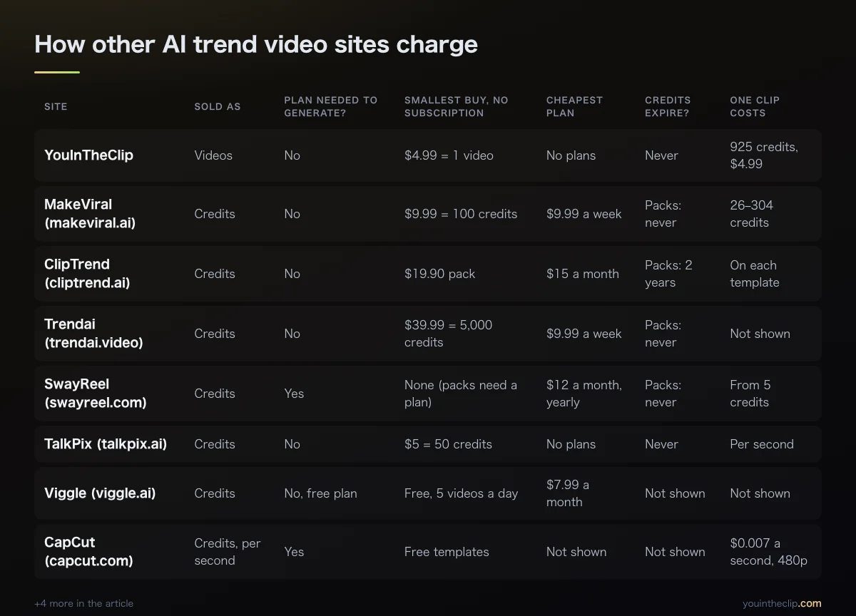Click 'From 5 credits' cell
Screen dimensions: 856x616
(750, 393)
